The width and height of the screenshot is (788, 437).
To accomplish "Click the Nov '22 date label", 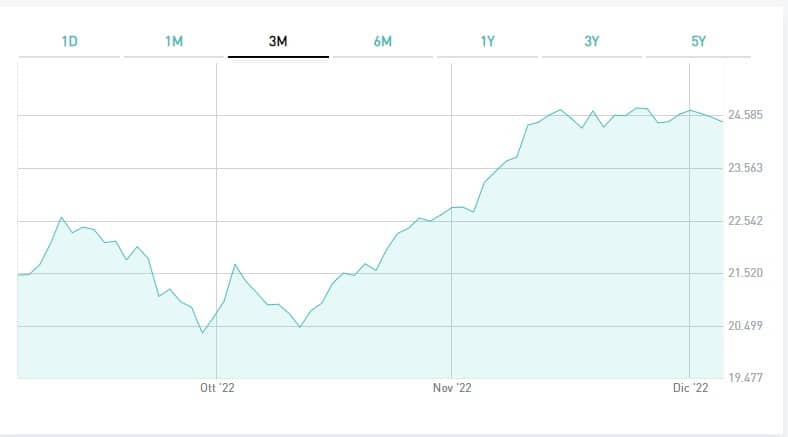I will pyautogui.click(x=452, y=389).
